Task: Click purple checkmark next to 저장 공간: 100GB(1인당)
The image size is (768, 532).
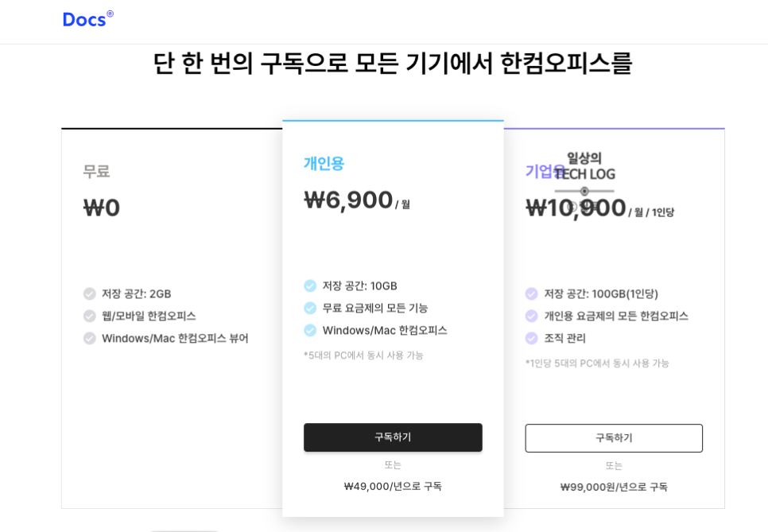Action: [x=531, y=294]
